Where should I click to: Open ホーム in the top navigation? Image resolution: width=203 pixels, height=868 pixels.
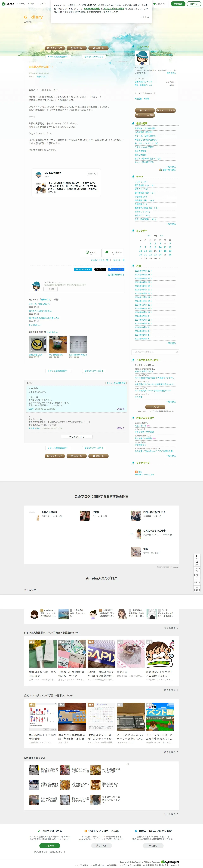coord(22,4)
